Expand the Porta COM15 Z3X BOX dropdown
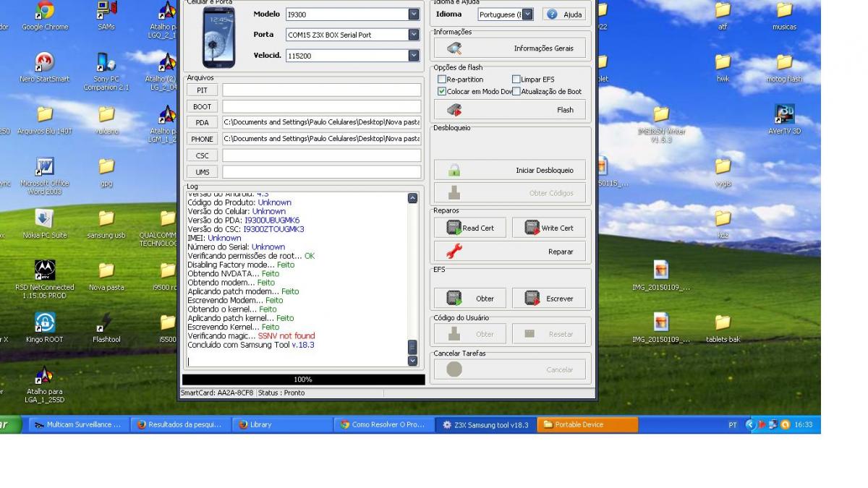The image size is (868, 488). pyautogui.click(x=414, y=35)
